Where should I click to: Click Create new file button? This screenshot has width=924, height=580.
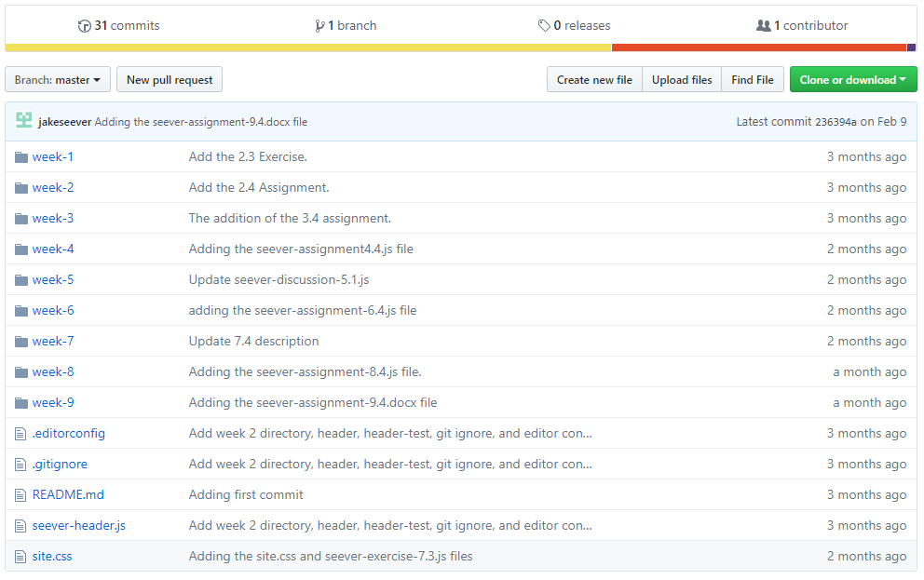[594, 79]
